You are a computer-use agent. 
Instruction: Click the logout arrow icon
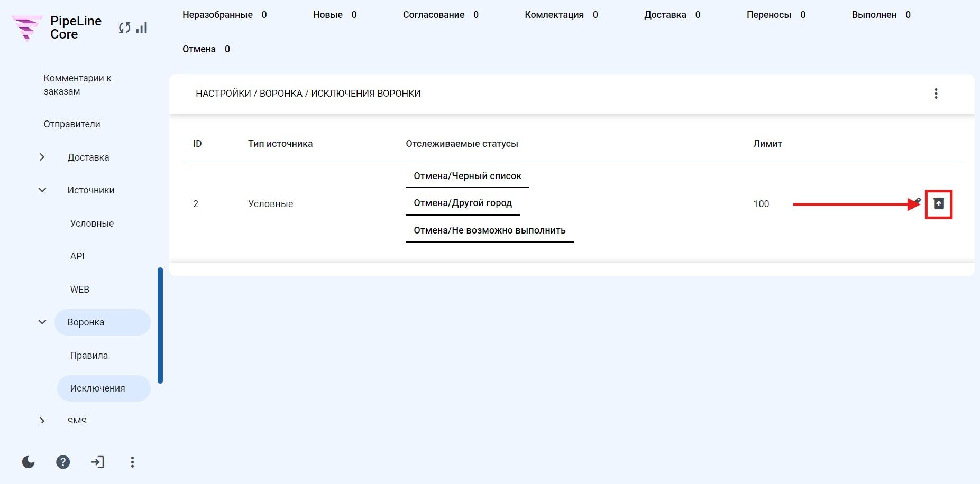point(98,462)
